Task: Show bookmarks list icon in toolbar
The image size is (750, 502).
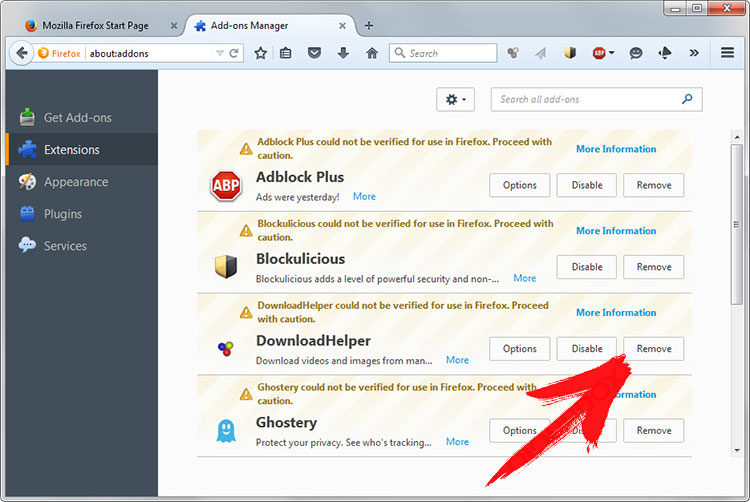Action: pos(286,53)
